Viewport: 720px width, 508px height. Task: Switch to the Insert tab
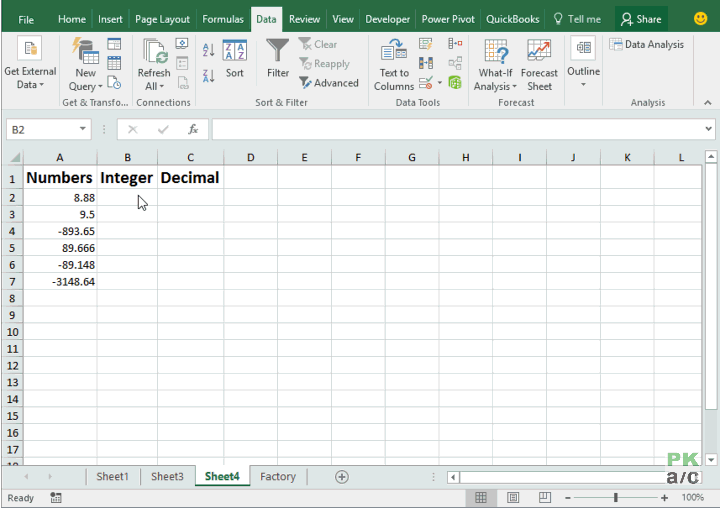(x=110, y=19)
